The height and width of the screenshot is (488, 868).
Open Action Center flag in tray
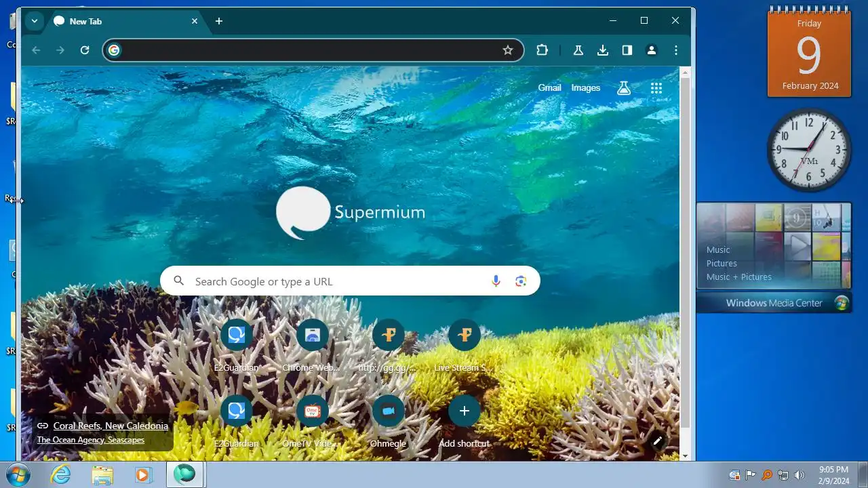coord(751,475)
